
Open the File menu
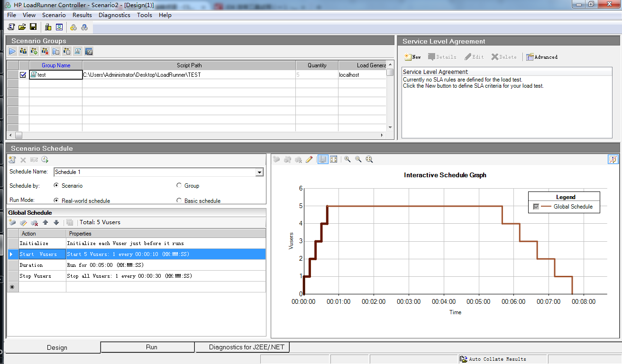click(12, 15)
